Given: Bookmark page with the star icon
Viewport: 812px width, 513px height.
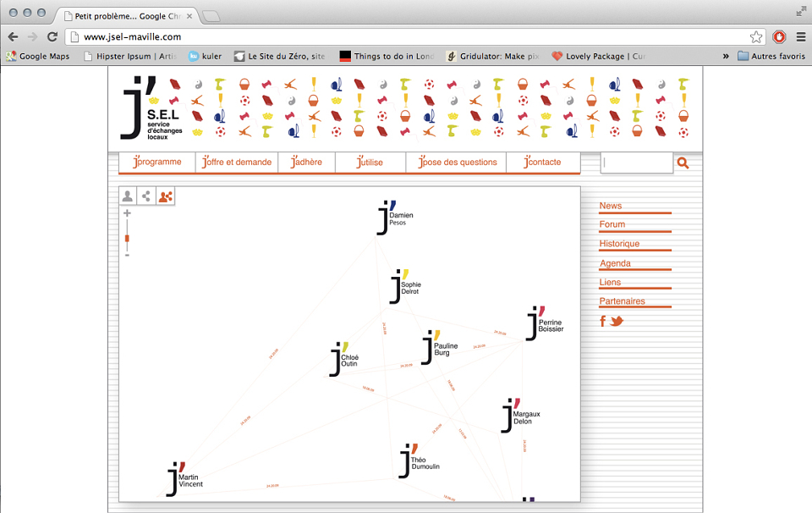Looking at the screenshot, I should coord(756,36).
